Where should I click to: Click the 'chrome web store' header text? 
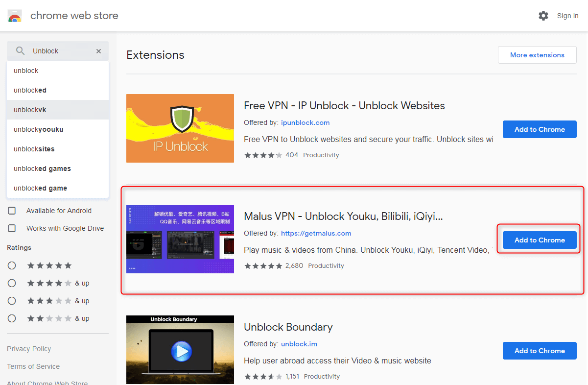74,16
